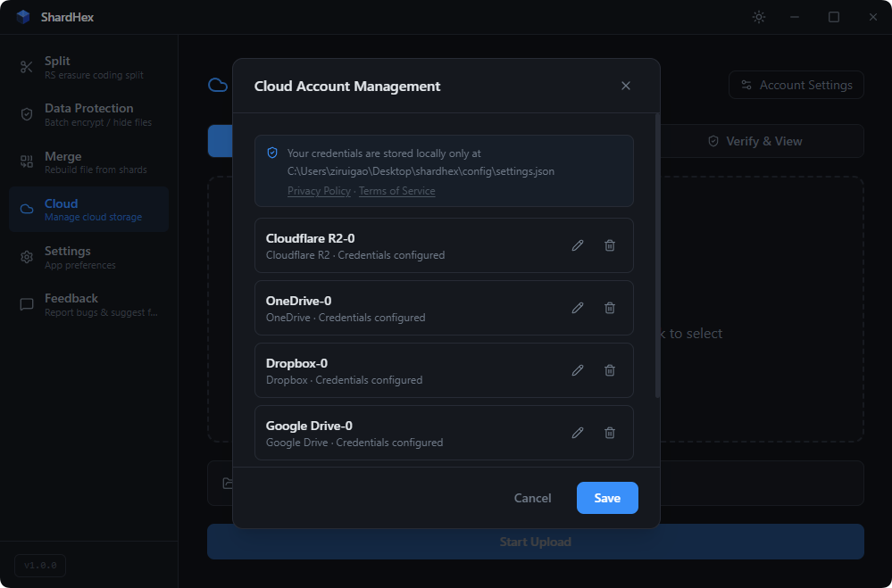Delete the Cloudflare R2-0 account
The image size is (892, 588).
point(609,245)
